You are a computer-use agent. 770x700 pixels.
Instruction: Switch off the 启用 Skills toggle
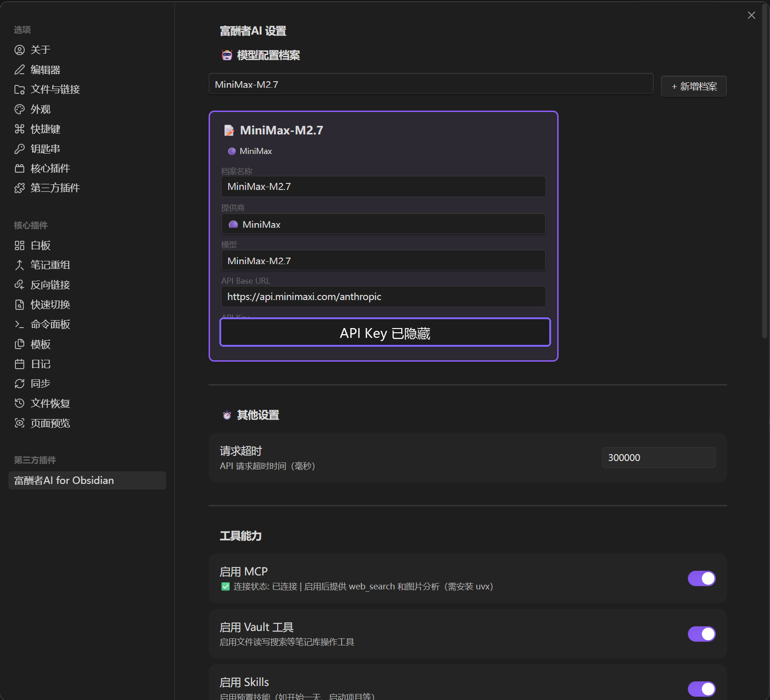point(701,689)
